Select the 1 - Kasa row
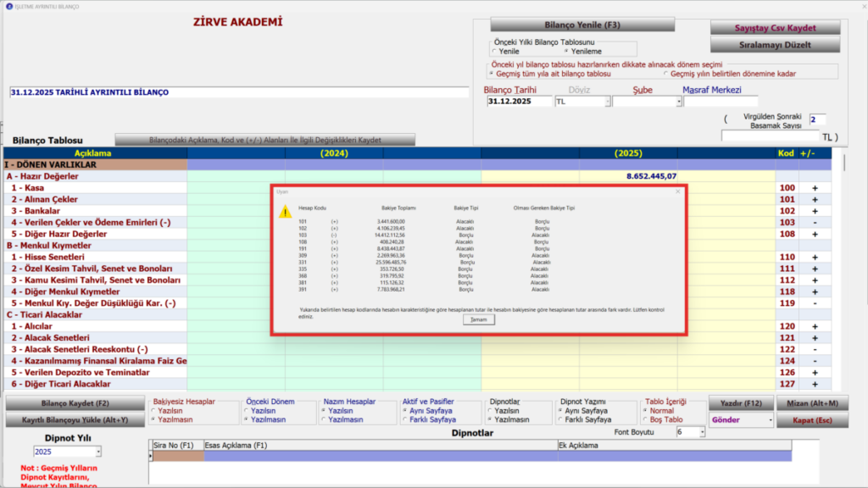Image resolution: width=868 pixels, height=488 pixels. (x=95, y=188)
